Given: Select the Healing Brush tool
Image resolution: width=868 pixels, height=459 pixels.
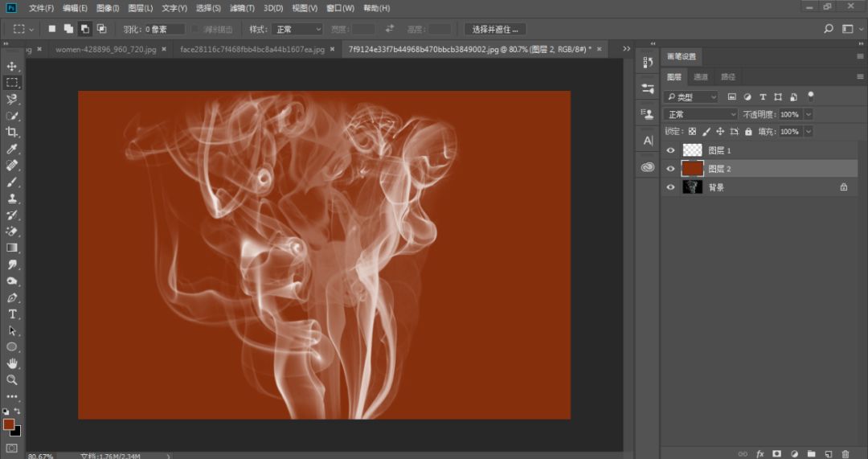Looking at the screenshot, I should pyautogui.click(x=11, y=165).
